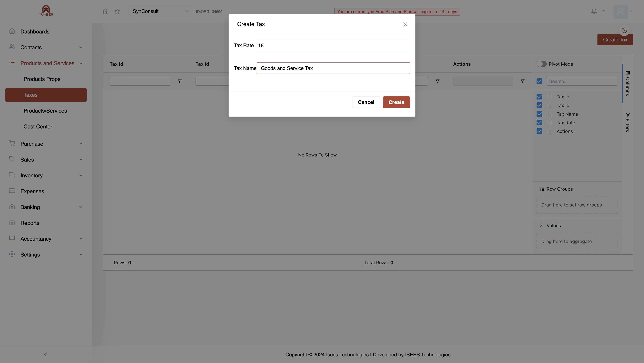
Task: Focus the Tax Rate input field
Action: pos(332,45)
